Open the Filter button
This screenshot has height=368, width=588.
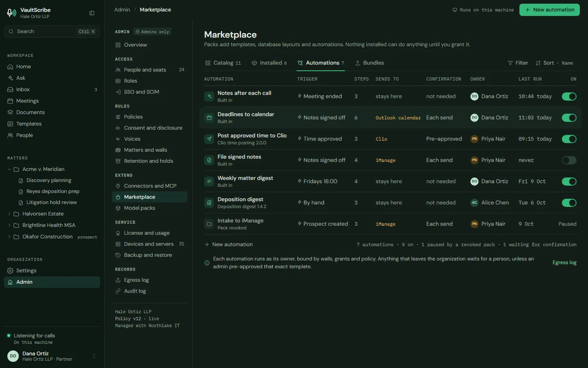tap(518, 63)
